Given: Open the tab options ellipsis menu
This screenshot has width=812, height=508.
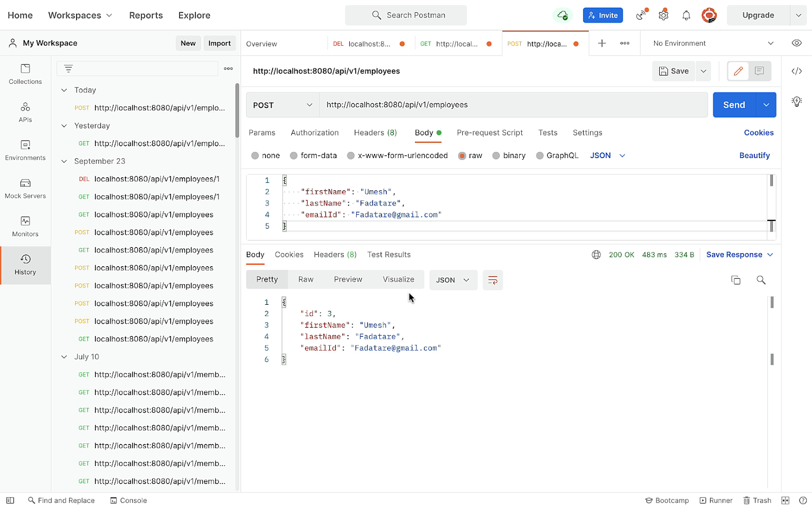Looking at the screenshot, I should click(625, 43).
